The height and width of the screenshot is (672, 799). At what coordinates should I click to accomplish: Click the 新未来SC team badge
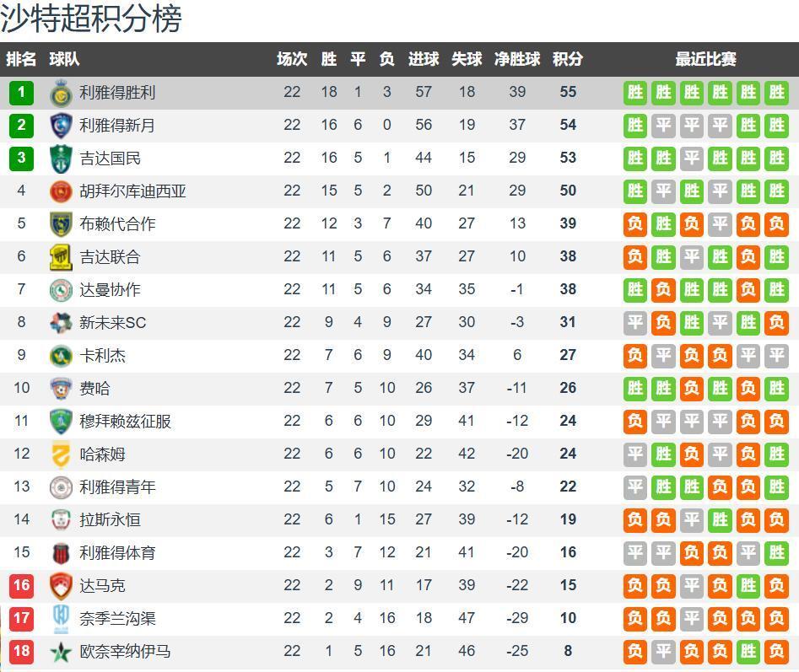61,322
